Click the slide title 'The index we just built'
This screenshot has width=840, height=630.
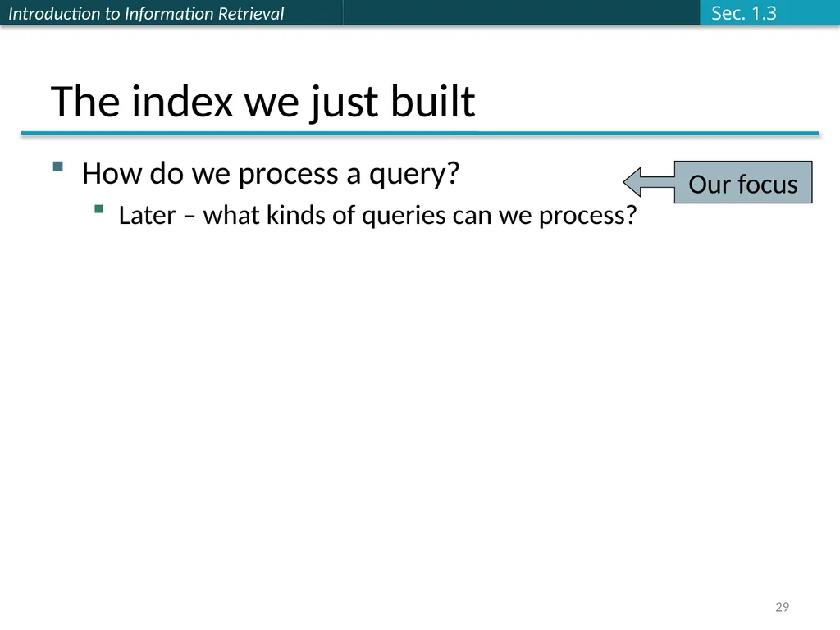262,102
